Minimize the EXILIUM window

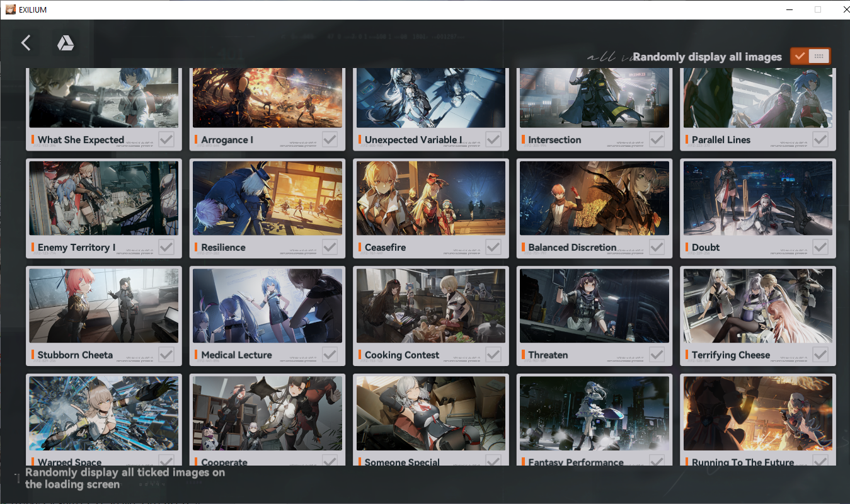point(789,9)
